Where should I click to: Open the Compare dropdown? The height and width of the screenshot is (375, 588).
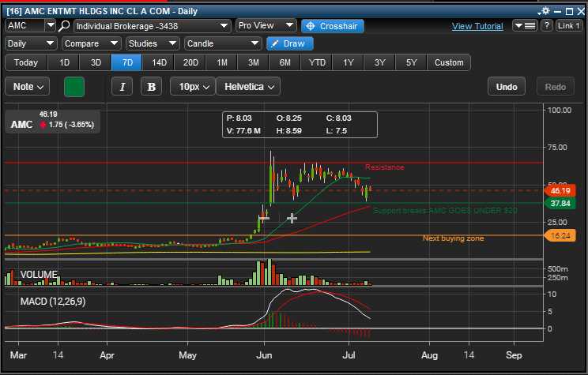coord(91,44)
